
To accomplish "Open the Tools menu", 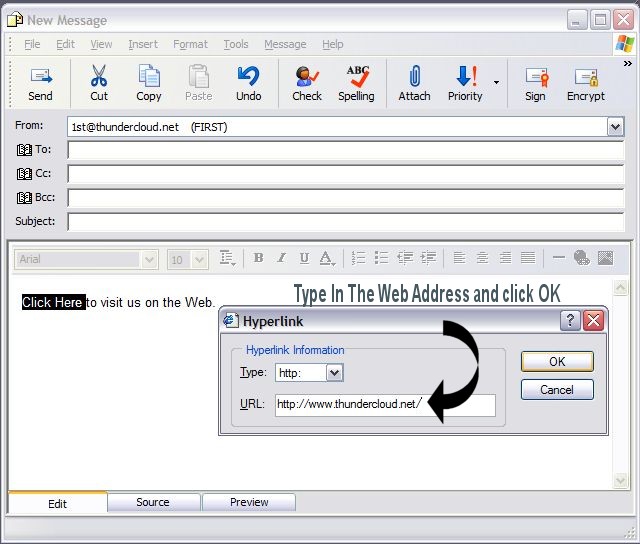I will (x=236, y=44).
